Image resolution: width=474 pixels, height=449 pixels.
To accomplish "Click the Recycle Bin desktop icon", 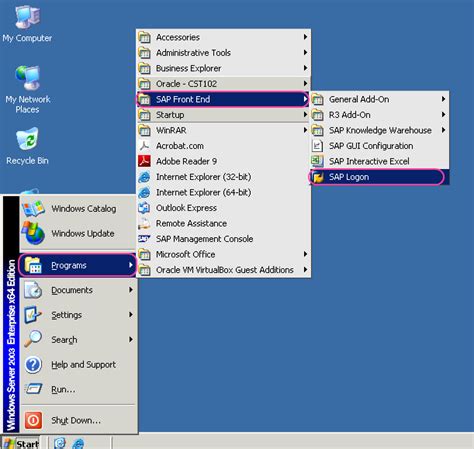I will click(x=27, y=147).
